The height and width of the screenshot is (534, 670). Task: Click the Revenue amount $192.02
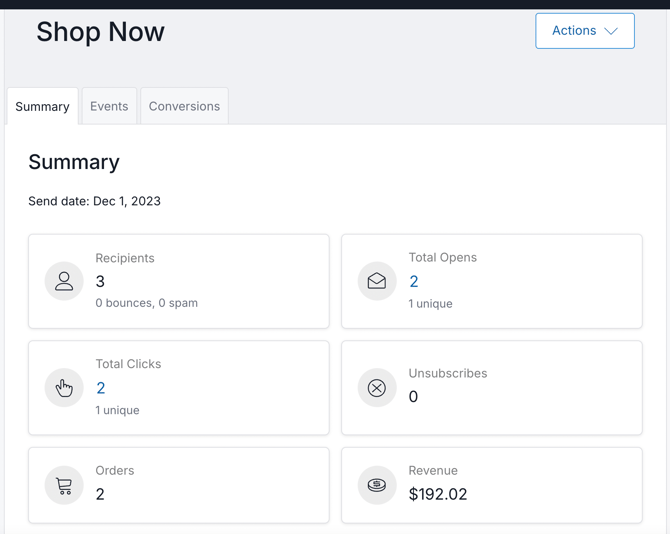(438, 494)
